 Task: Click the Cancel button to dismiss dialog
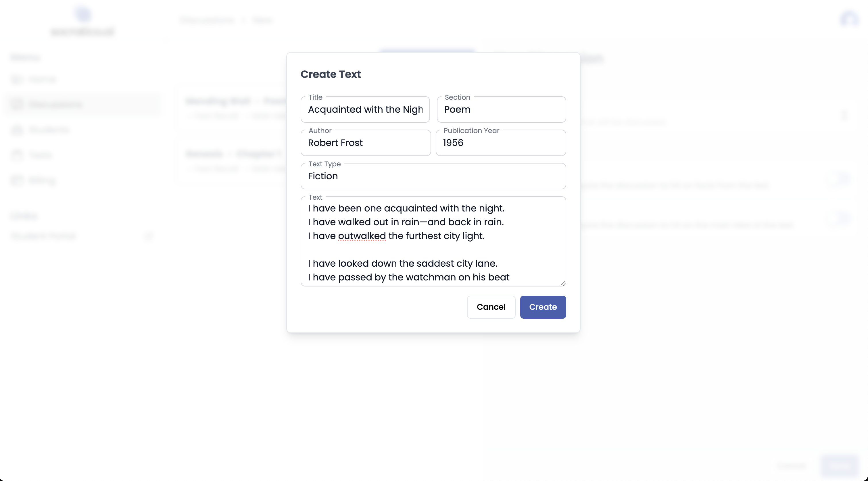pos(491,307)
